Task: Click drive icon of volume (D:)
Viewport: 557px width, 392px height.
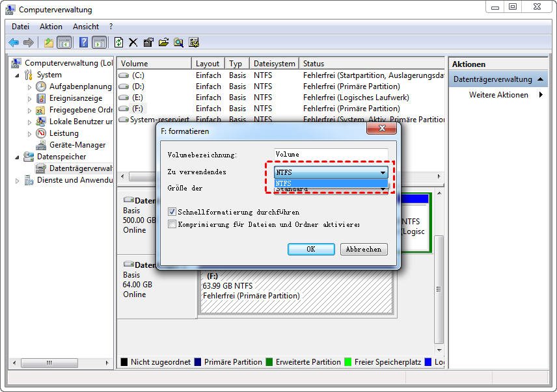Action: (124, 86)
